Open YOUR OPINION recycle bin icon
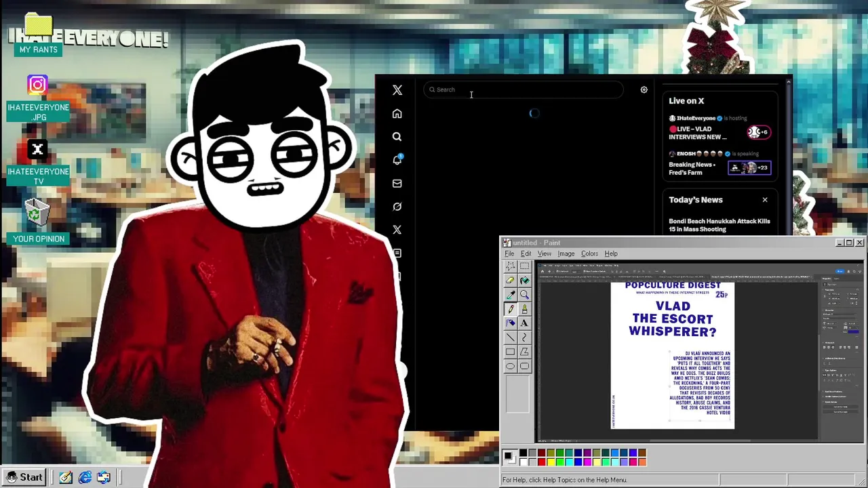 [38, 221]
